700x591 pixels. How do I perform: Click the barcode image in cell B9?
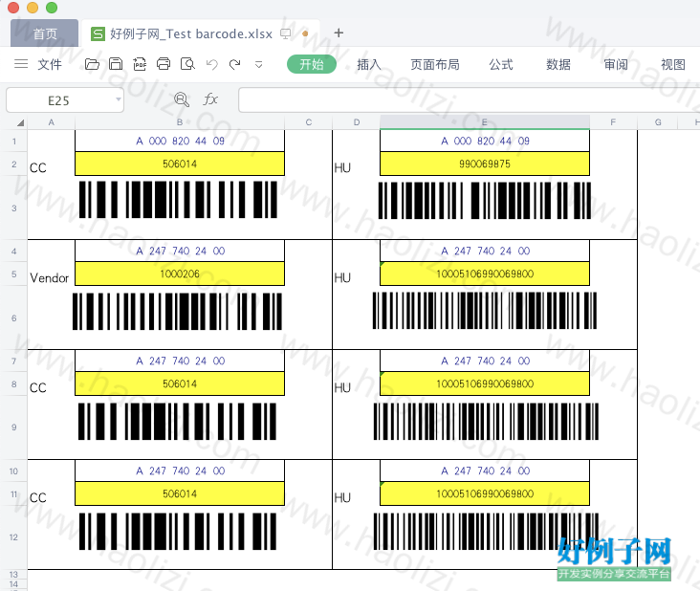[177, 422]
